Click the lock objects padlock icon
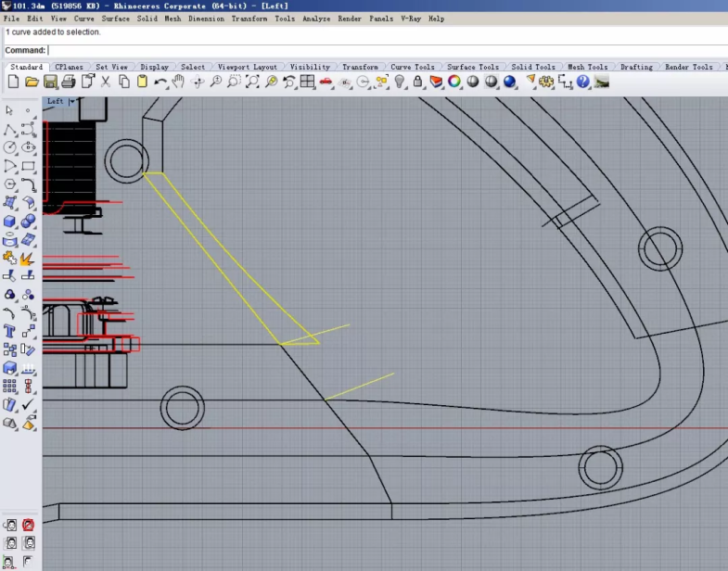Viewport: 728px width, 571px height. tap(417, 82)
